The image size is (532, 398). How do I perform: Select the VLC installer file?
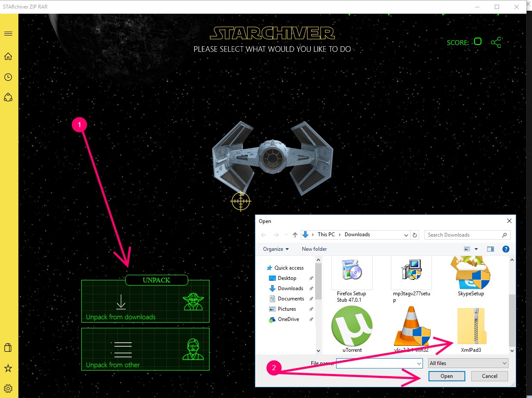(411, 329)
